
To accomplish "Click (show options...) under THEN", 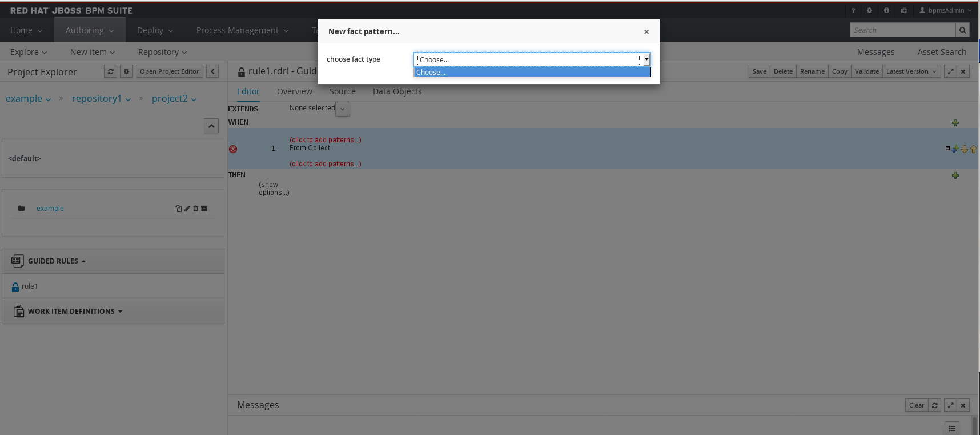I will pyautogui.click(x=274, y=189).
